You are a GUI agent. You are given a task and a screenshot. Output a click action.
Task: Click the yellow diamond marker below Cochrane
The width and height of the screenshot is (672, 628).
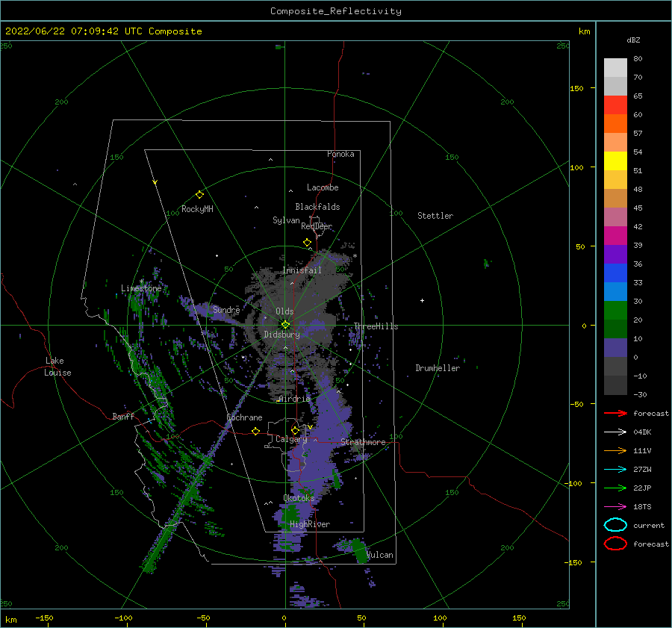(255, 431)
